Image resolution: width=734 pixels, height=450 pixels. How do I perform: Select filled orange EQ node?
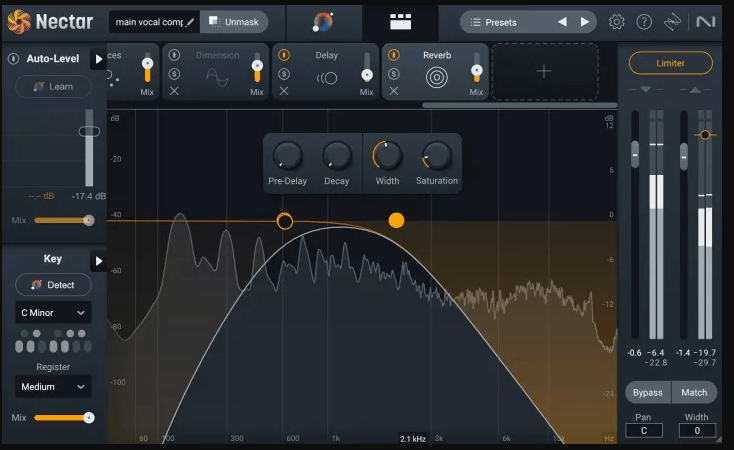[396, 220]
